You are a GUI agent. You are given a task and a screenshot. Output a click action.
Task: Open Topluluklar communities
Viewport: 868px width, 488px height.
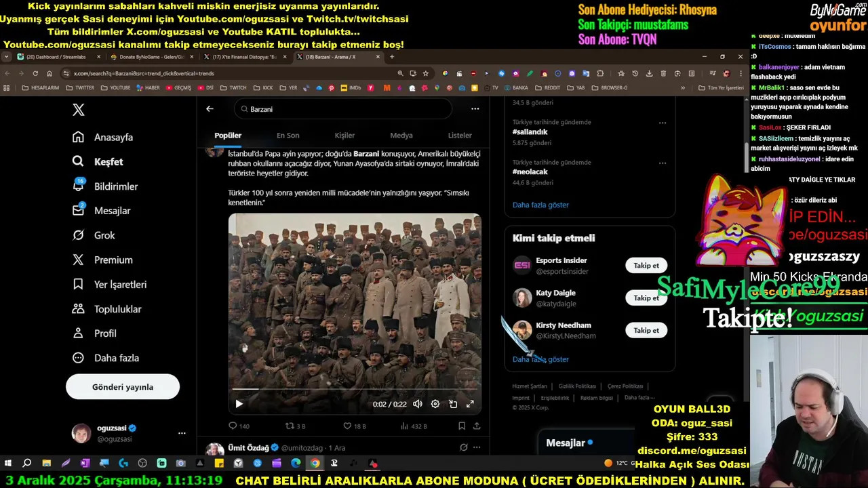click(x=107, y=308)
